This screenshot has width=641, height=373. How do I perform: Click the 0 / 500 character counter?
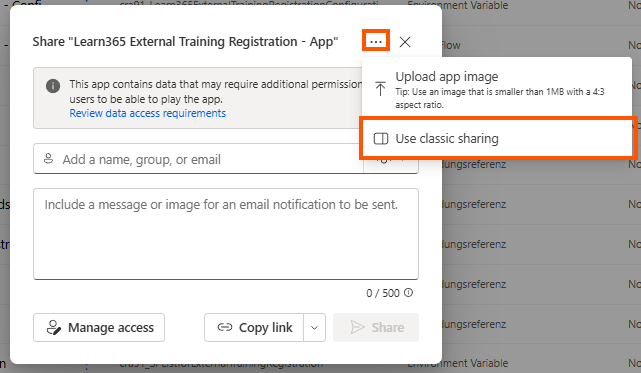(383, 293)
